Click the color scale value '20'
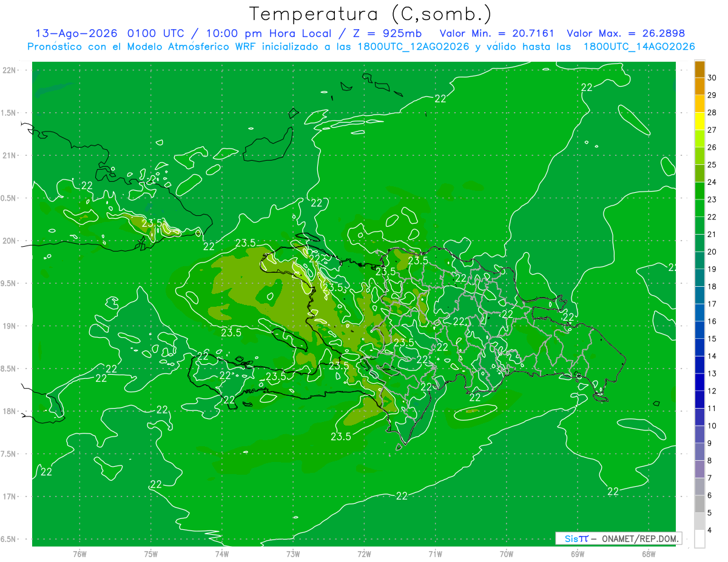Image resolution: width=728 pixels, height=562 pixels. 712,252
